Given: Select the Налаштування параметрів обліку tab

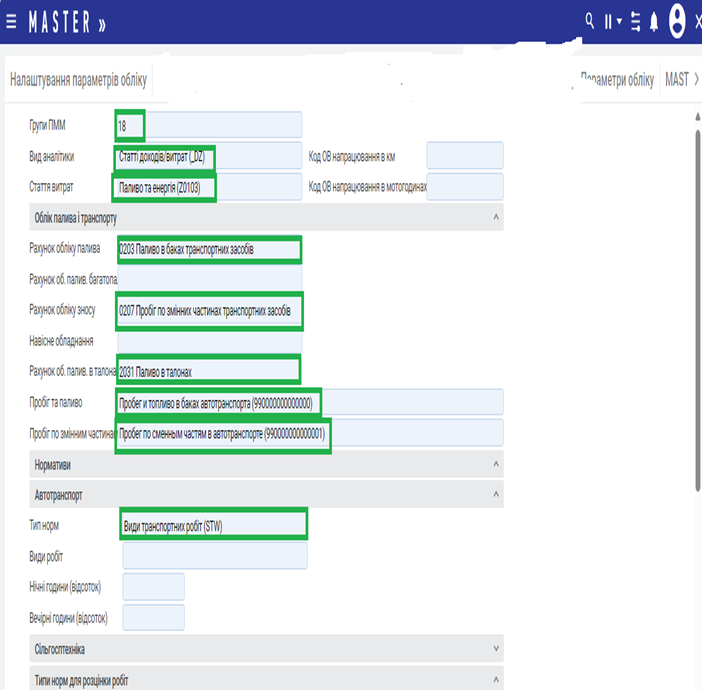Looking at the screenshot, I should 76,80.
